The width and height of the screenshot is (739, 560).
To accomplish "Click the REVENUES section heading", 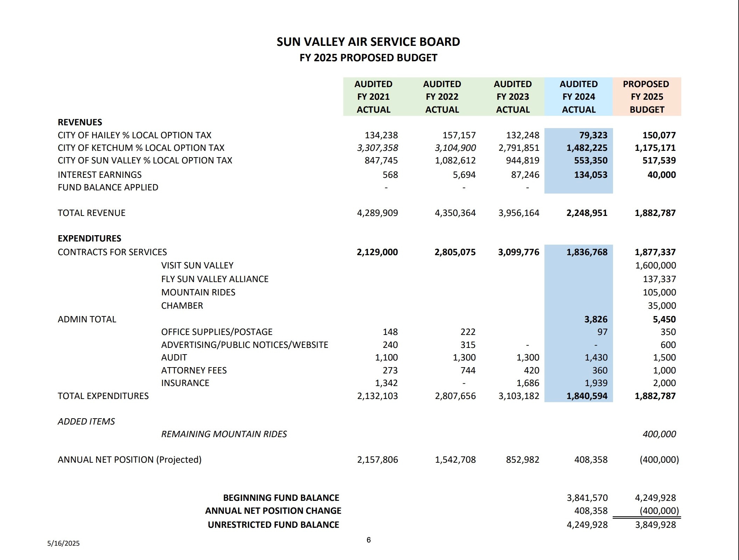I will coord(80,122).
